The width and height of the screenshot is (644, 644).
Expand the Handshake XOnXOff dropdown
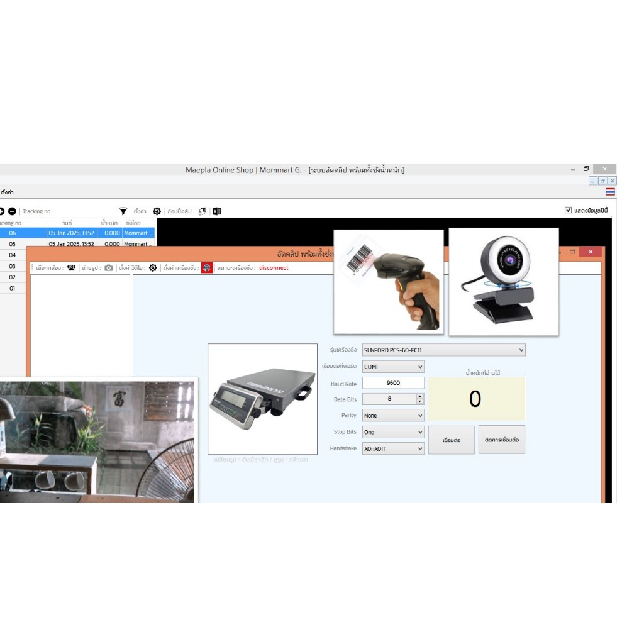pos(420,449)
